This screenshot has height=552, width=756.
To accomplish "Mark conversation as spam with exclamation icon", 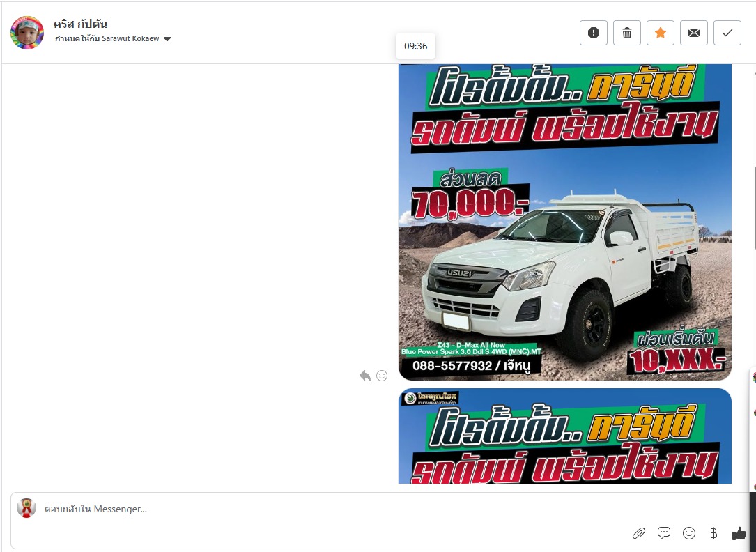I will 594,33.
